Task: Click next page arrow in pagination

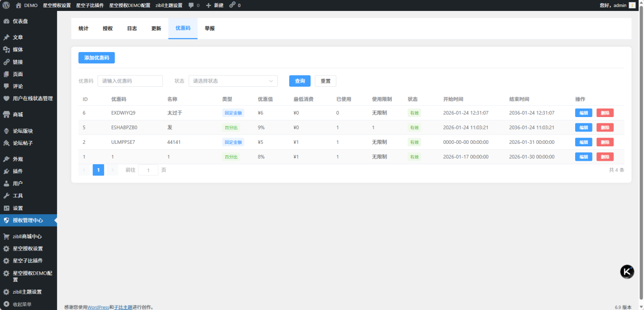Action: tap(113, 170)
